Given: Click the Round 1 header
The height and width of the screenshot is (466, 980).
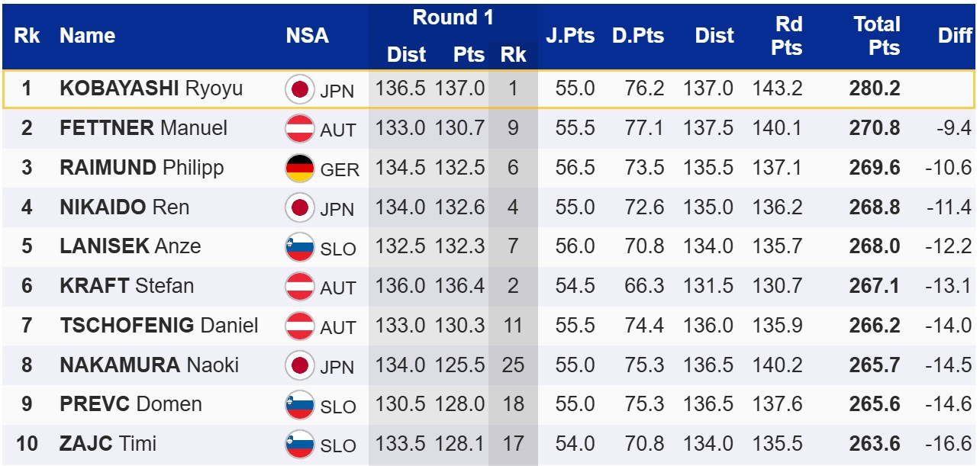Looking at the screenshot, I should tap(453, 18).
